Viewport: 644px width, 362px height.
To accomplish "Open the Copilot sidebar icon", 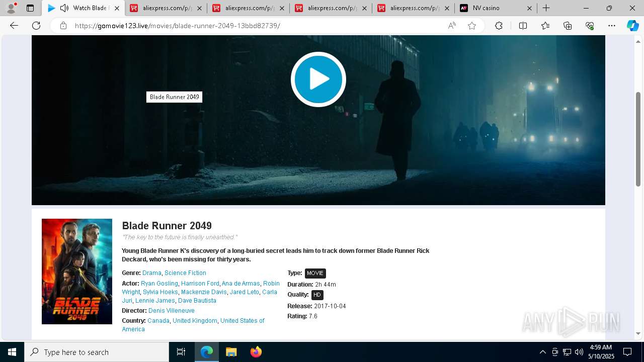I will coord(632,26).
